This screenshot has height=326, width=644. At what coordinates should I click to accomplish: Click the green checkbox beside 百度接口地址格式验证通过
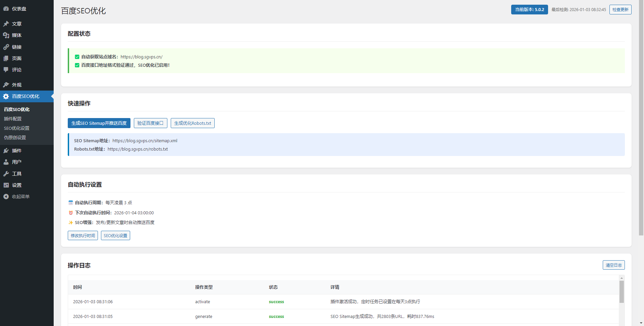point(77,65)
